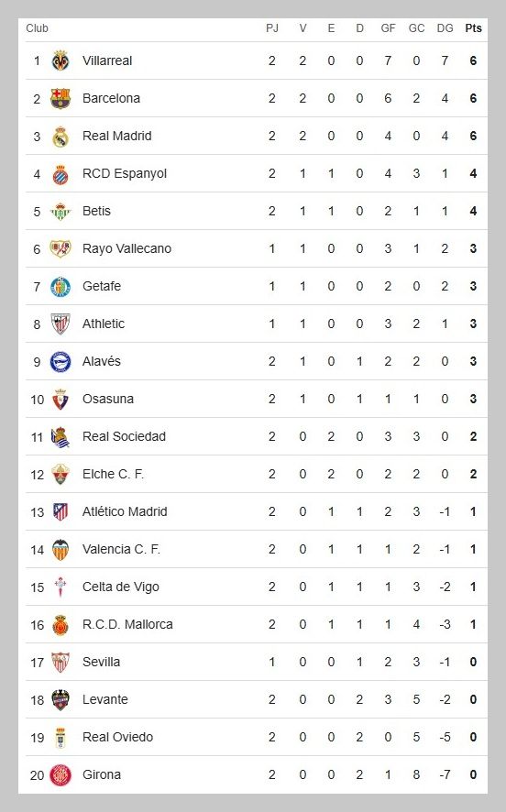Open Valencia C. F. team link
This screenshot has width=506, height=812.
pyautogui.click(x=121, y=549)
